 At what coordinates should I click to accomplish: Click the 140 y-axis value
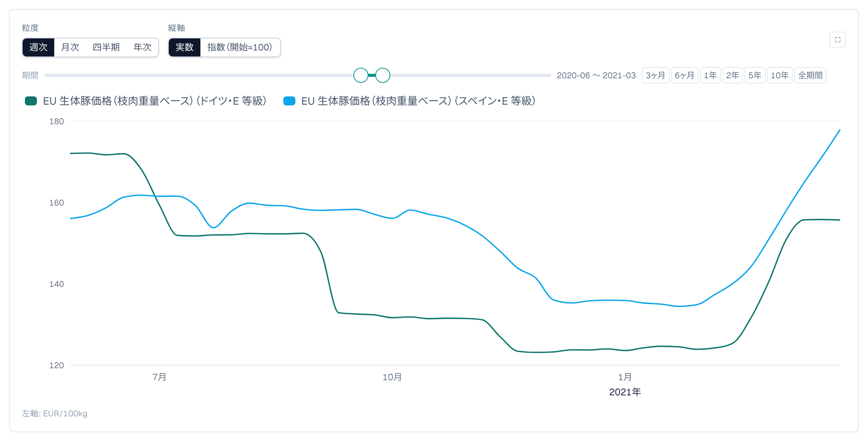point(57,284)
